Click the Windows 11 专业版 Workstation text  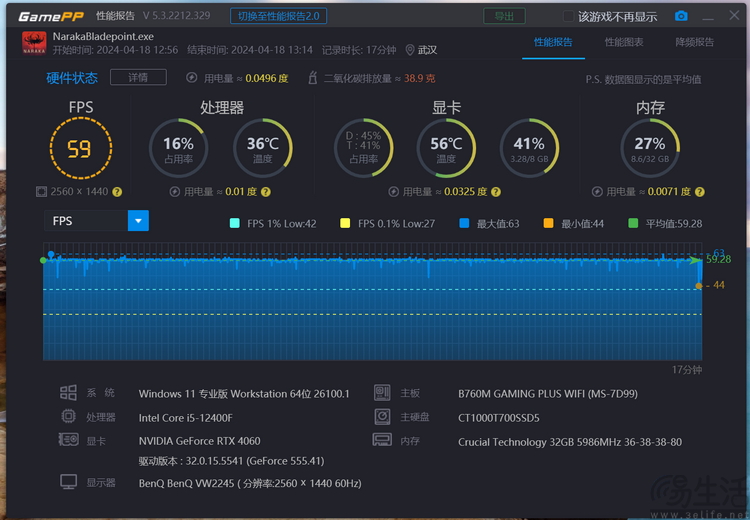coord(244,394)
